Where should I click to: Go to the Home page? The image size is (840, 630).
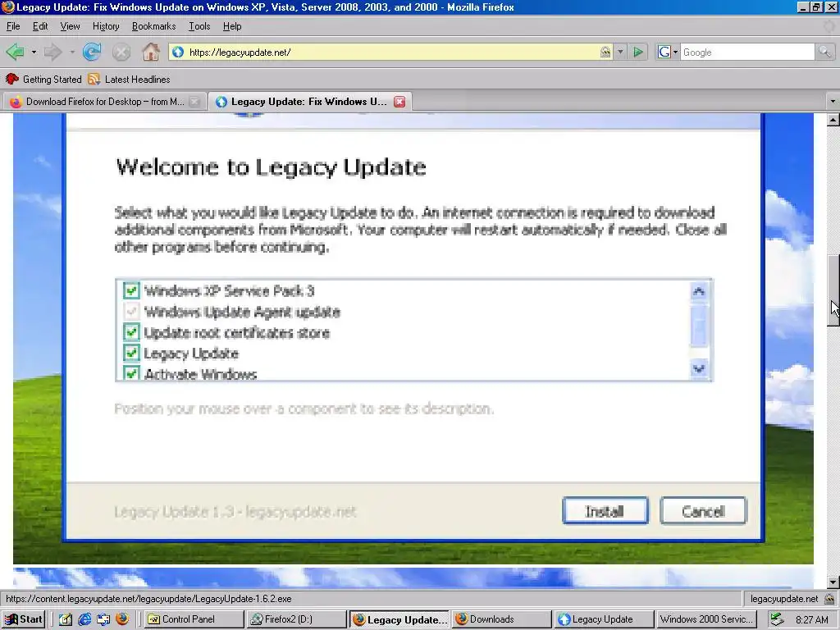click(151, 52)
